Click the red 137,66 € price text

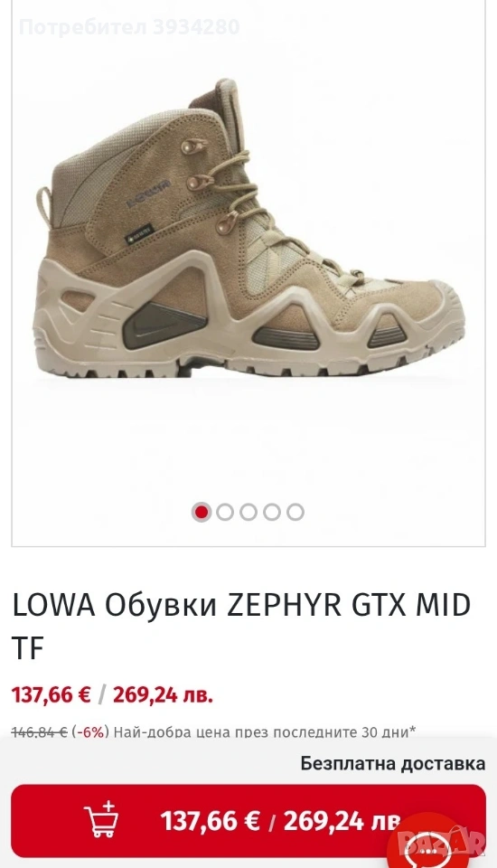click(x=52, y=693)
